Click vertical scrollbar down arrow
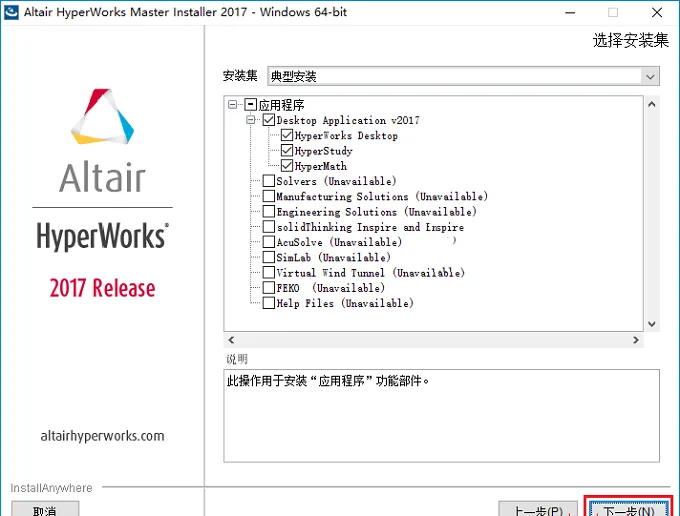 point(651,324)
